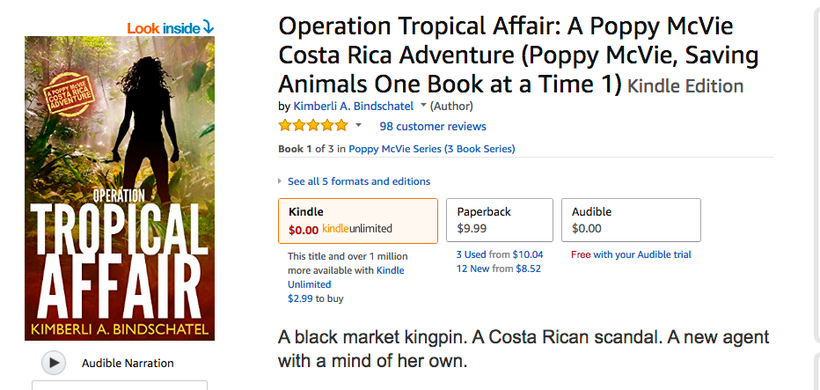The width and height of the screenshot is (820, 390).
Task: Select the Paperback format option
Action: click(x=499, y=220)
